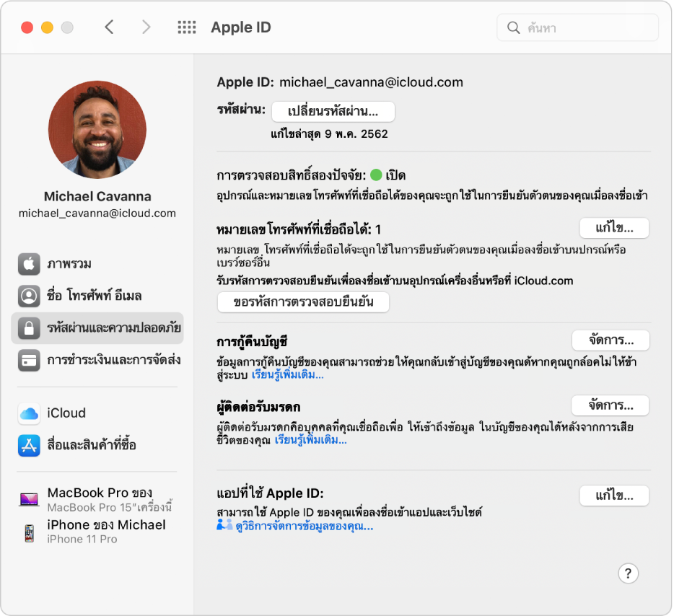Image resolution: width=674 pixels, height=616 pixels.
Task: Open การชำระเงินและการจัดส่ง card icon
Action: [x=29, y=361]
